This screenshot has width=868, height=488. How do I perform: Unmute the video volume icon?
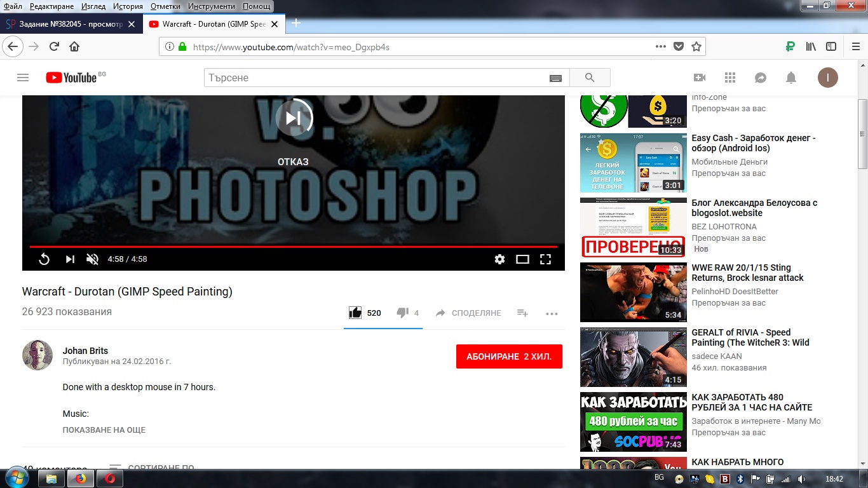(92, 259)
